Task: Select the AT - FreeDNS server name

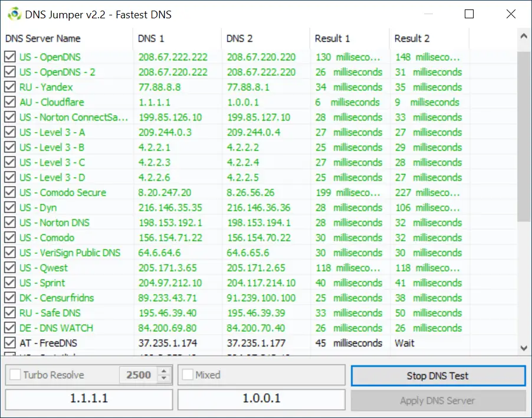Action: (48, 342)
